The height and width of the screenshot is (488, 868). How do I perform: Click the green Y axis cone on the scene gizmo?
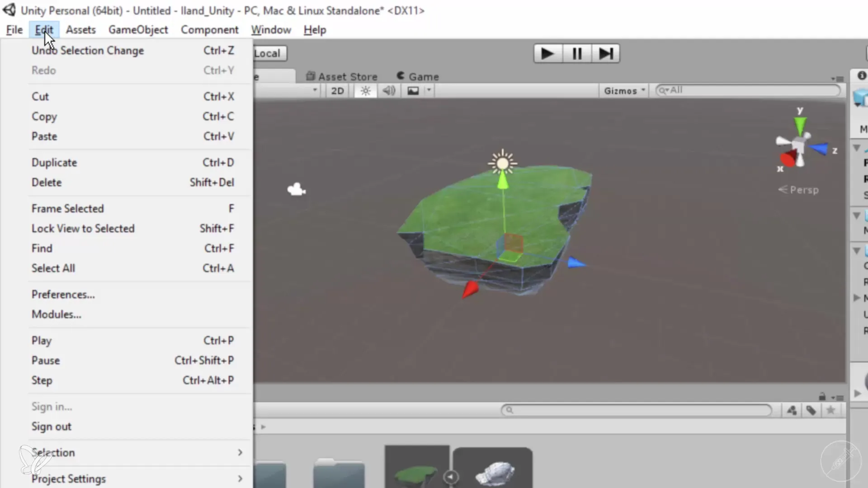click(800, 125)
